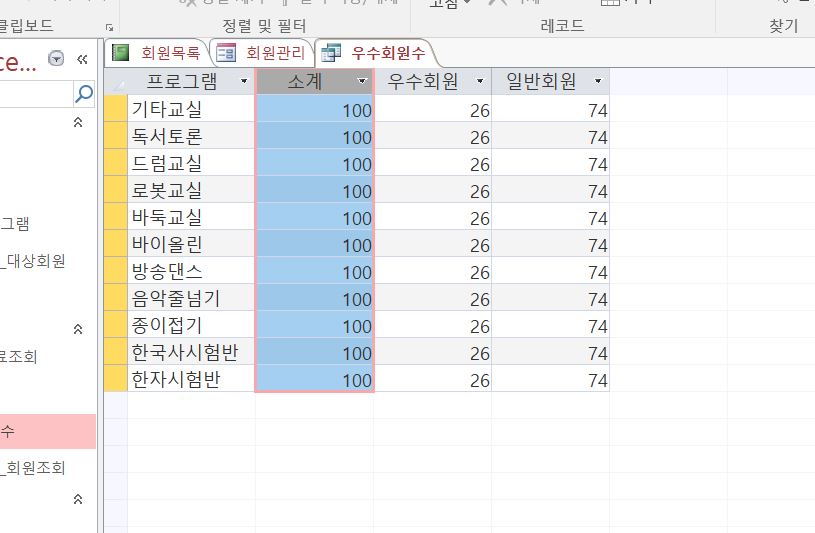Click the 회원목록 tab's green table icon
815x533 pixels.
[121, 53]
